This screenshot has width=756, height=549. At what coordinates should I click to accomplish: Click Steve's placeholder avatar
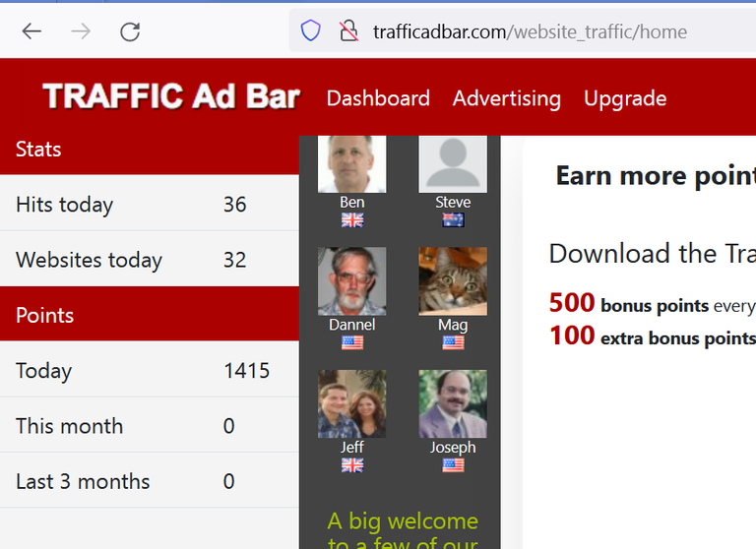coord(453,164)
